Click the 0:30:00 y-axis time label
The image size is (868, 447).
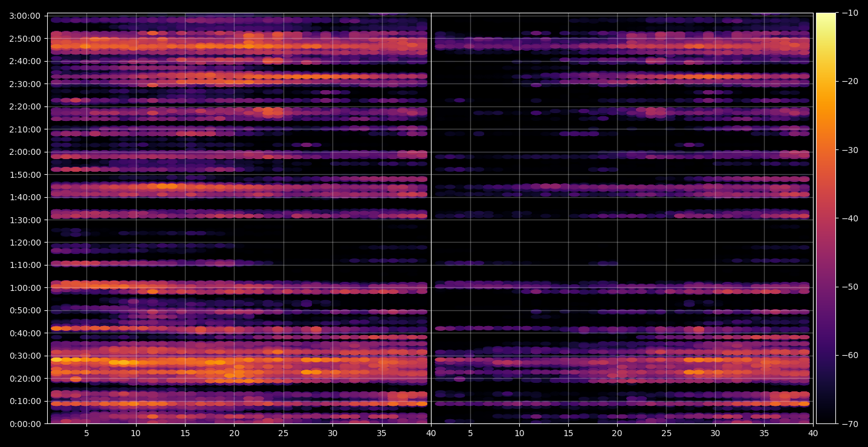click(x=25, y=356)
